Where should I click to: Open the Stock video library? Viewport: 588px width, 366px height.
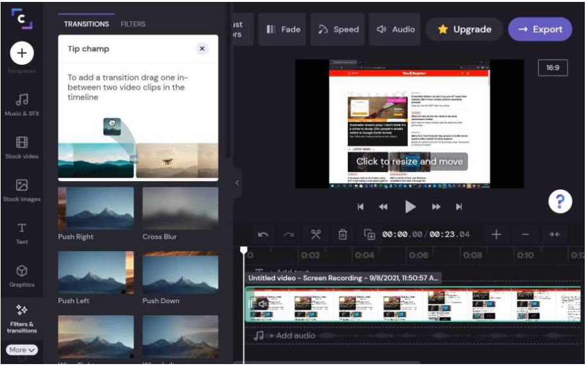(22, 147)
